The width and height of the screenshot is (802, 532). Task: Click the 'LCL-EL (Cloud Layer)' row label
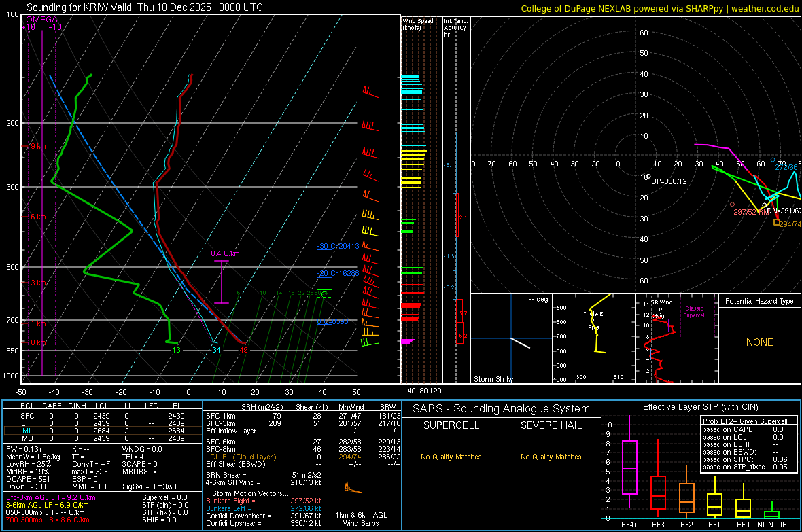(x=241, y=457)
